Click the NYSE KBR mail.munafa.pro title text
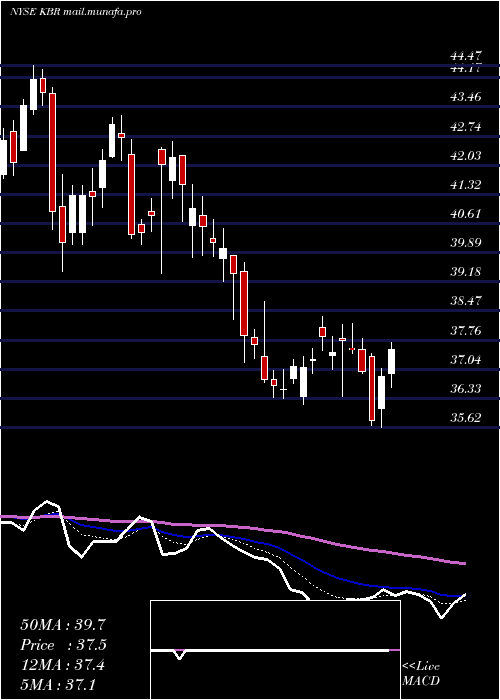 click(75, 12)
